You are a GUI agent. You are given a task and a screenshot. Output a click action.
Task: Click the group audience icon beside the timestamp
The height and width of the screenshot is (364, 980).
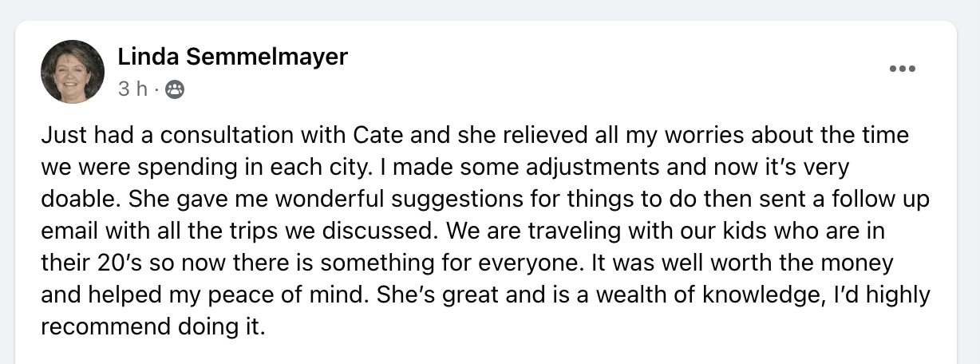[175, 90]
